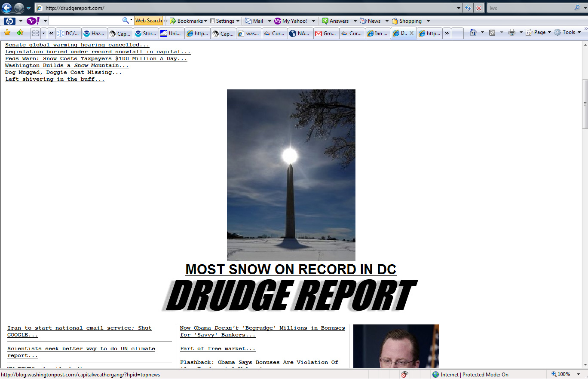588x379 pixels.
Task: Expand the Answers dropdown arrow
Action: [x=355, y=21]
